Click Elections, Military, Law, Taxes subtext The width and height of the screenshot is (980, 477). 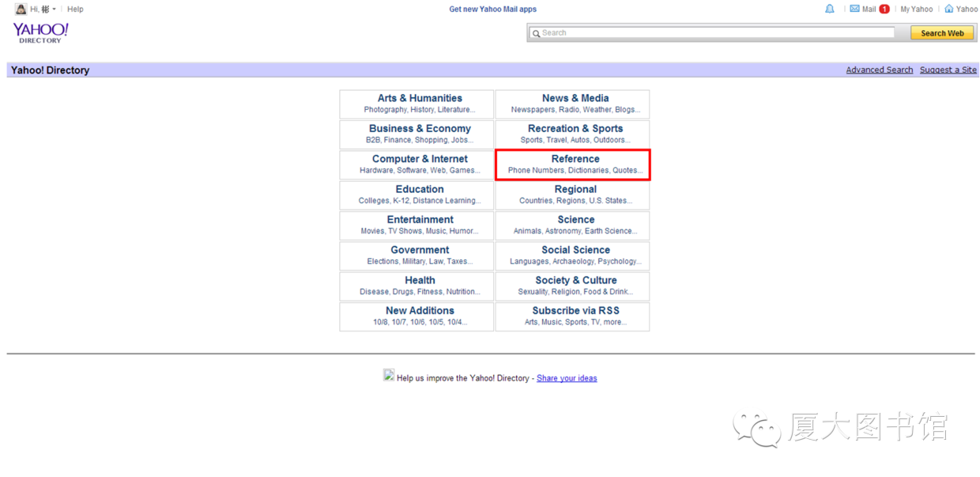(x=420, y=261)
